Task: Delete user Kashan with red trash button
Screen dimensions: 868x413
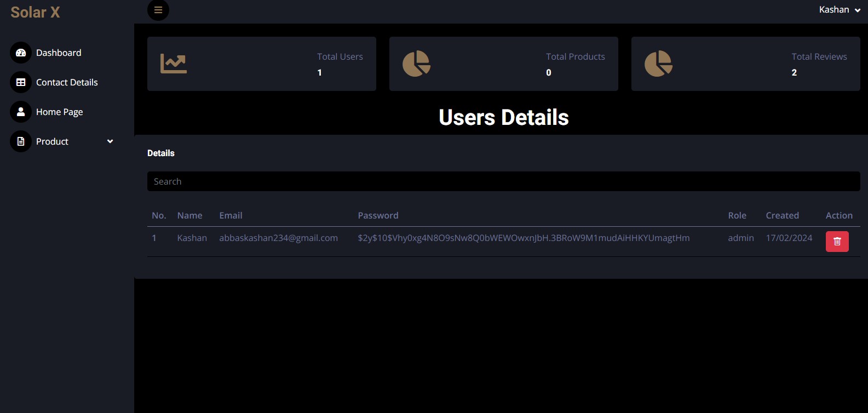Action: [x=837, y=242]
